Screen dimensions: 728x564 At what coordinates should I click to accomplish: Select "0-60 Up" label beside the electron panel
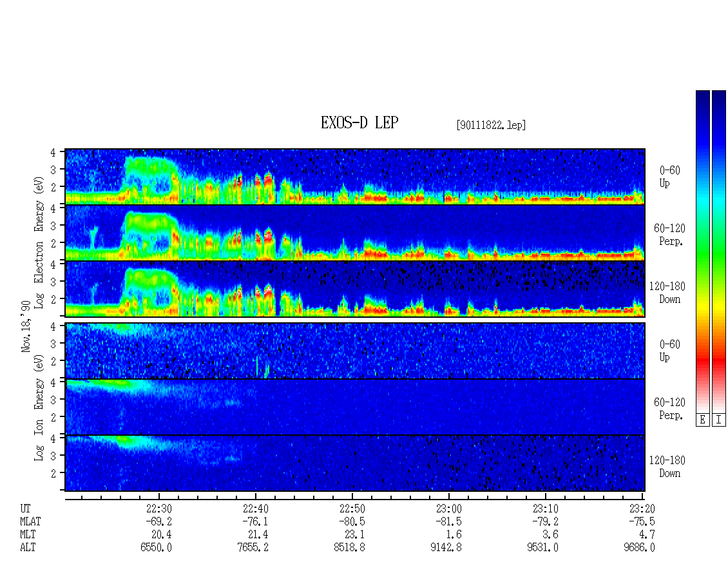(x=669, y=177)
